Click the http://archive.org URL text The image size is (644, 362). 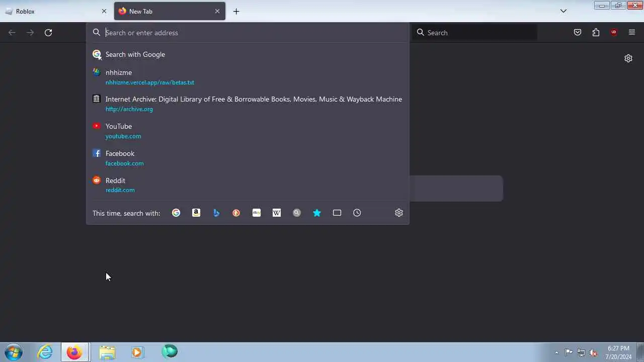click(x=129, y=109)
